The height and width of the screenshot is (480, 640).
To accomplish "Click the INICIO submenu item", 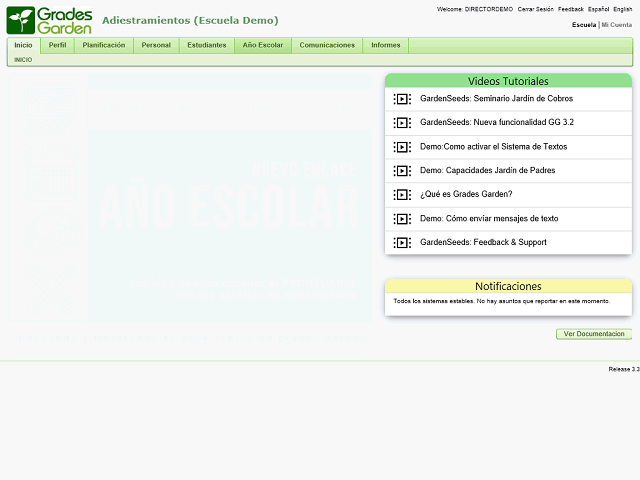I will pos(23,60).
